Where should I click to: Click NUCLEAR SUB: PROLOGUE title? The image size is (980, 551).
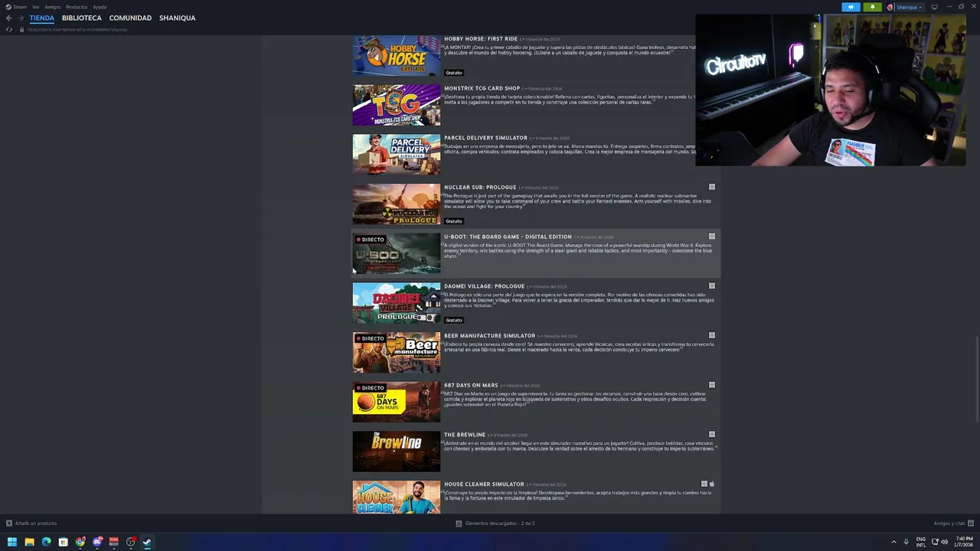[480, 187]
